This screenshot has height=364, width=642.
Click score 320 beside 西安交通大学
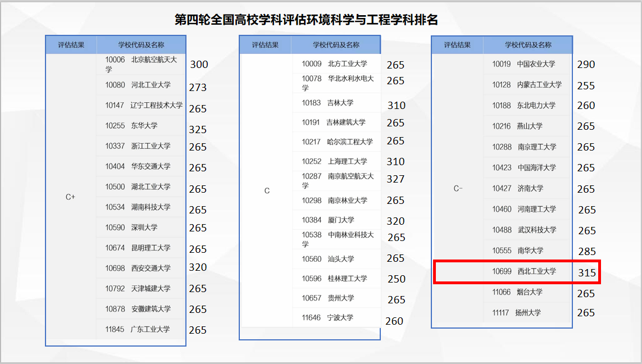click(198, 267)
